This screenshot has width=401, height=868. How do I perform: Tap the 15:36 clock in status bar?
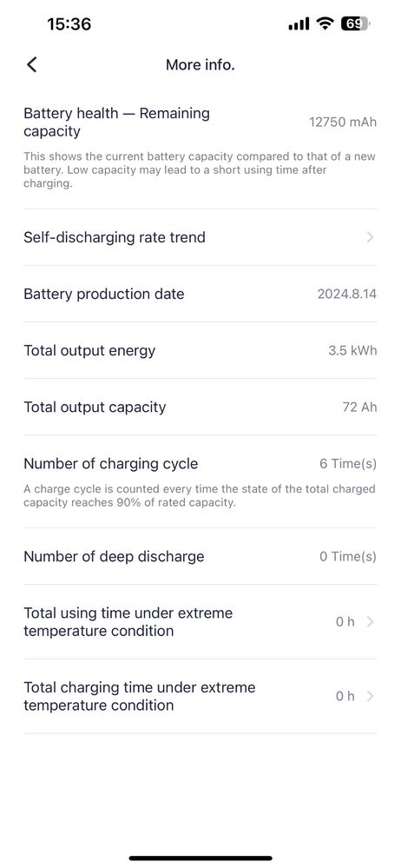tap(69, 23)
